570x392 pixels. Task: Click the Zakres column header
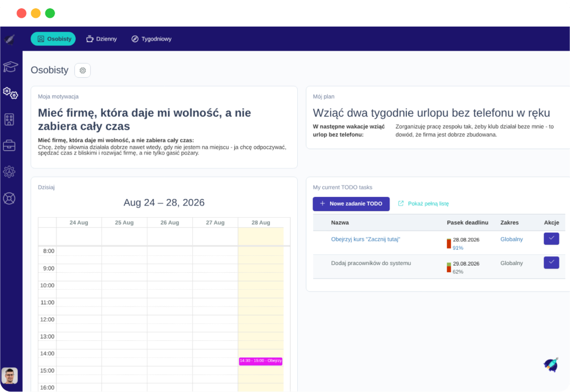coord(509,223)
